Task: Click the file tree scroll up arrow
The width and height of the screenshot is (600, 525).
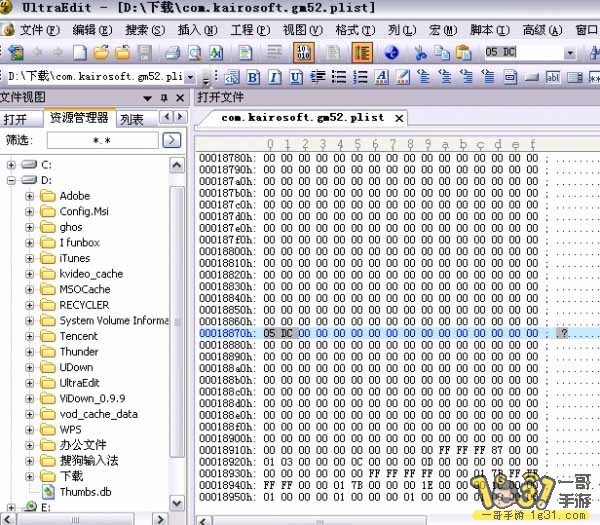Action: [x=177, y=165]
